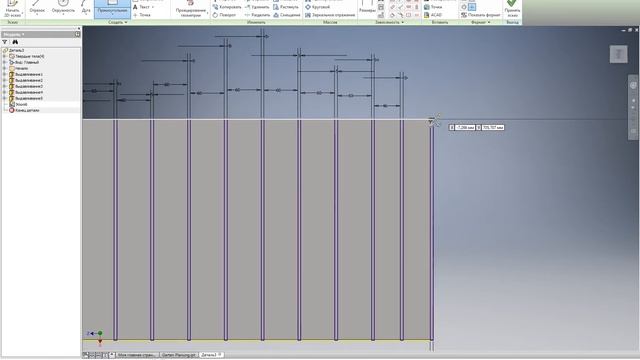Screen dimensions: 640x360
Task: Click the ViewCube in viewport corner
Action: 618,54
